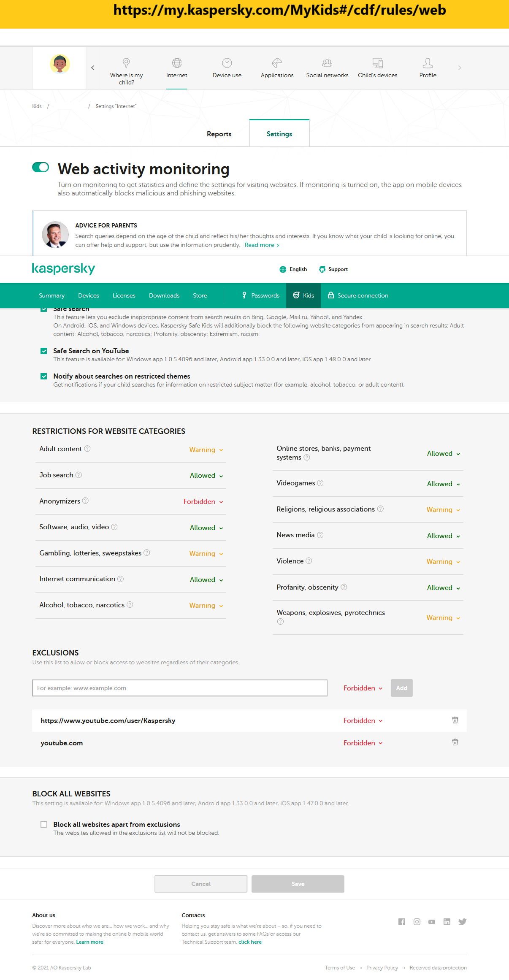The width and height of the screenshot is (509, 980).
Task: Open Summary in the green menu
Action: pyautogui.click(x=52, y=295)
